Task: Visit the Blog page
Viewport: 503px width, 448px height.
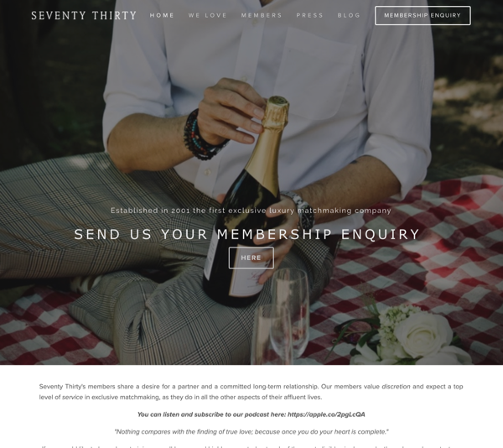Action: (x=349, y=15)
